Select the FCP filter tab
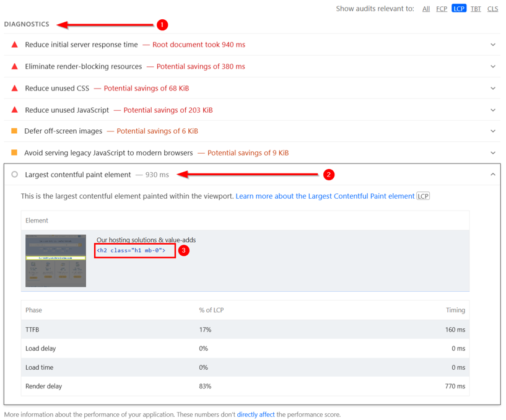 (x=442, y=8)
